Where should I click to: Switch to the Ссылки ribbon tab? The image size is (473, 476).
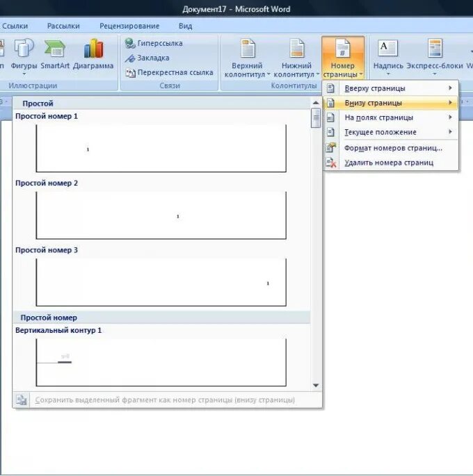(15, 26)
